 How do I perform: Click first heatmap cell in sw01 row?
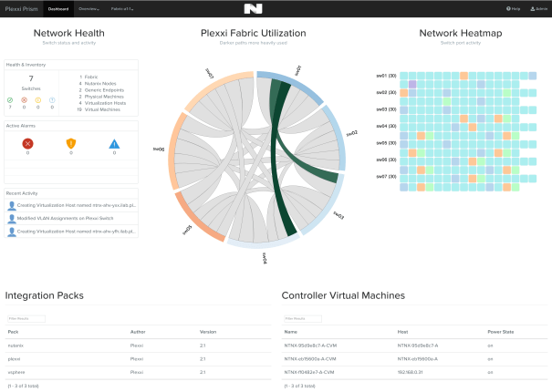pyautogui.click(x=404, y=76)
